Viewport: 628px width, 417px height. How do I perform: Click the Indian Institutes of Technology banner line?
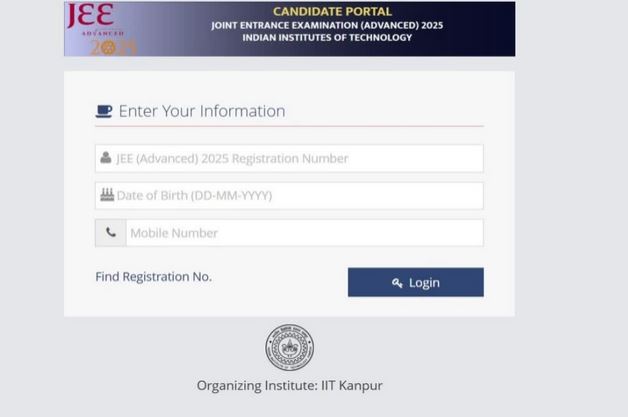click(x=327, y=38)
